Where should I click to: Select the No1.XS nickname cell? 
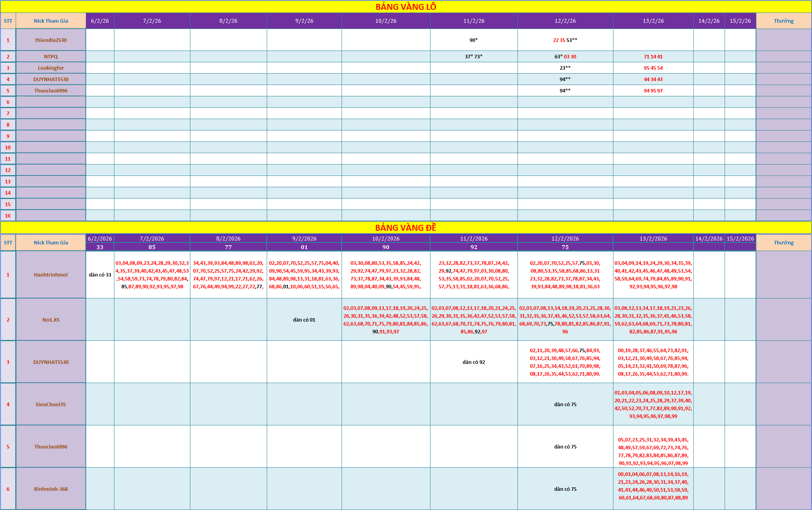coord(51,320)
